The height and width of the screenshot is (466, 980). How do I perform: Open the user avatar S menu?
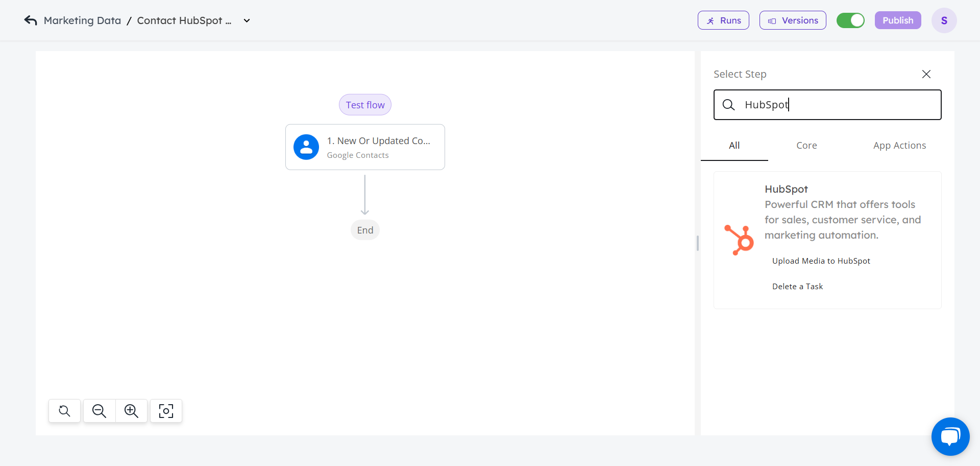click(x=944, y=20)
